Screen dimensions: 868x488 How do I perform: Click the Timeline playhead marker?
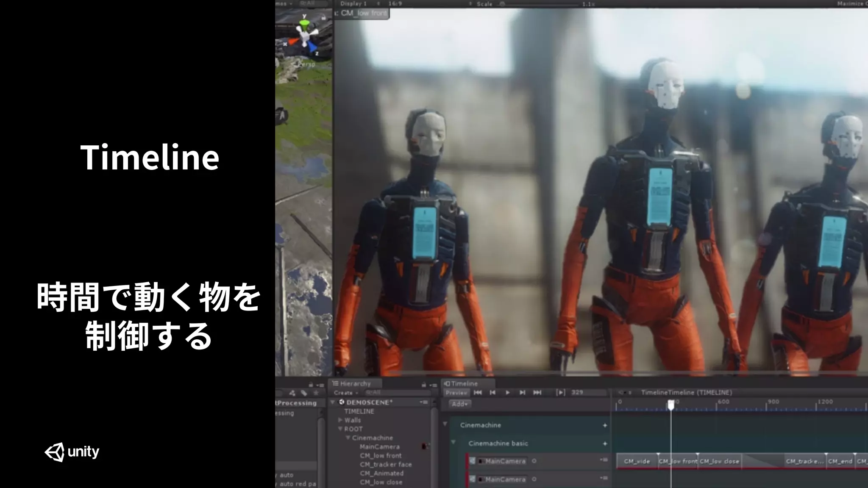click(671, 405)
